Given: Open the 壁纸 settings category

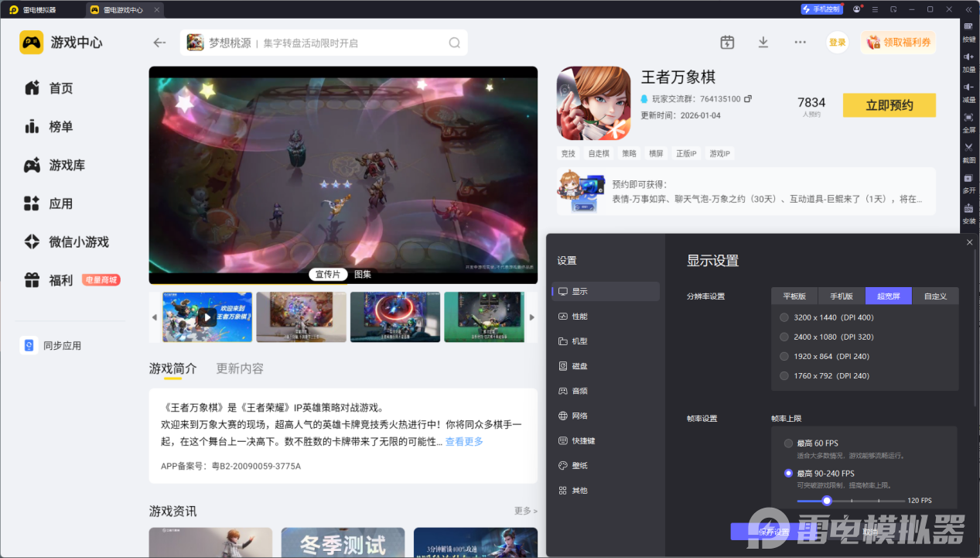Looking at the screenshot, I should pos(606,465).
